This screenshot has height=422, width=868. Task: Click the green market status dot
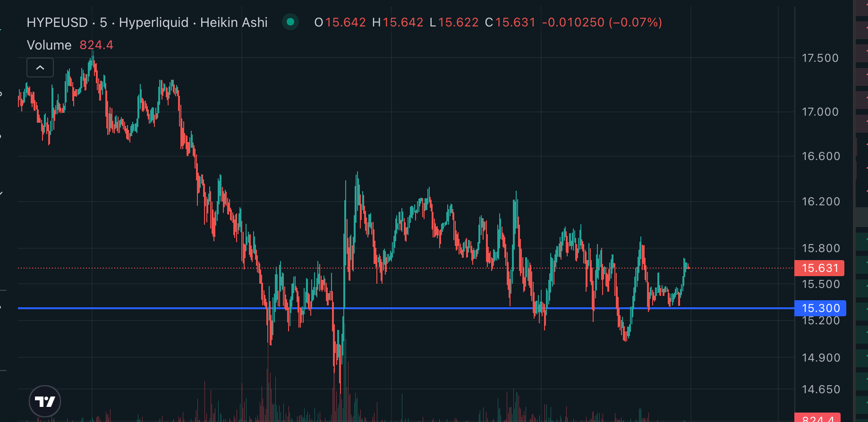[x=290, y=22]
